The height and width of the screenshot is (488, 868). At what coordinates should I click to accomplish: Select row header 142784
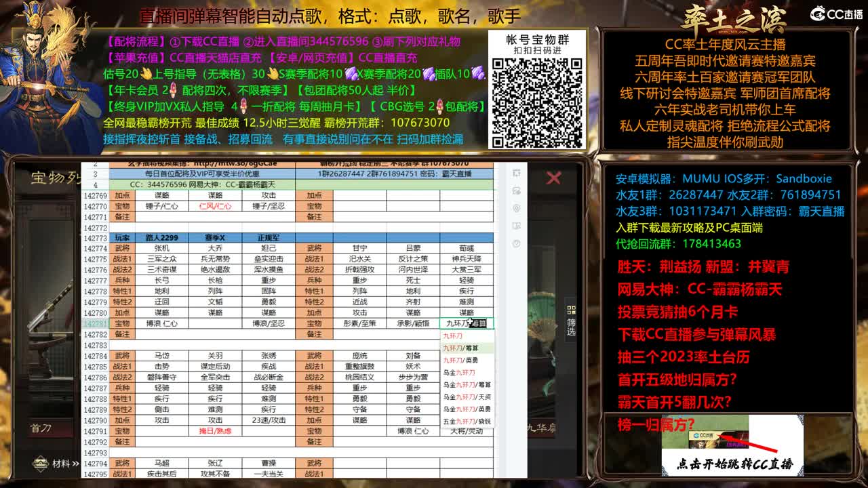pos(94,356)
